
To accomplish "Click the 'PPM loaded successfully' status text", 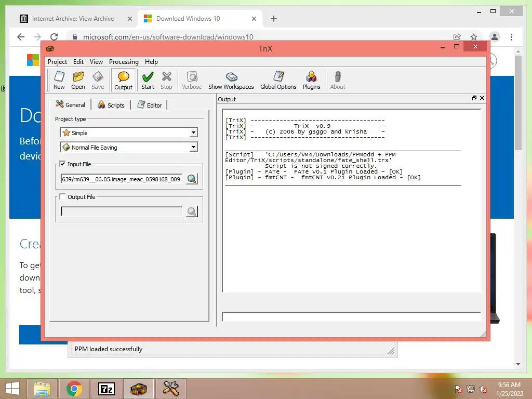I will 109,349.
